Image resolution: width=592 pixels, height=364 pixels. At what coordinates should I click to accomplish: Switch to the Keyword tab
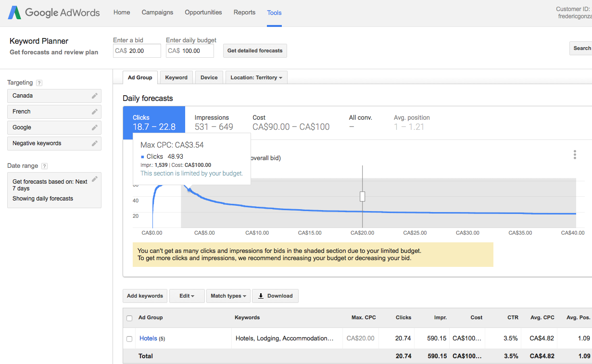coord(176,77)
